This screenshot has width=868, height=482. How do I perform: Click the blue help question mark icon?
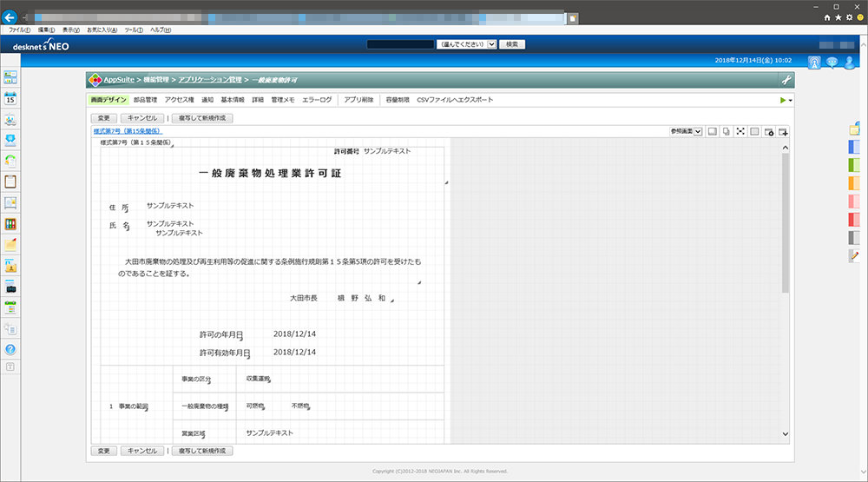(x=10, y=349)
